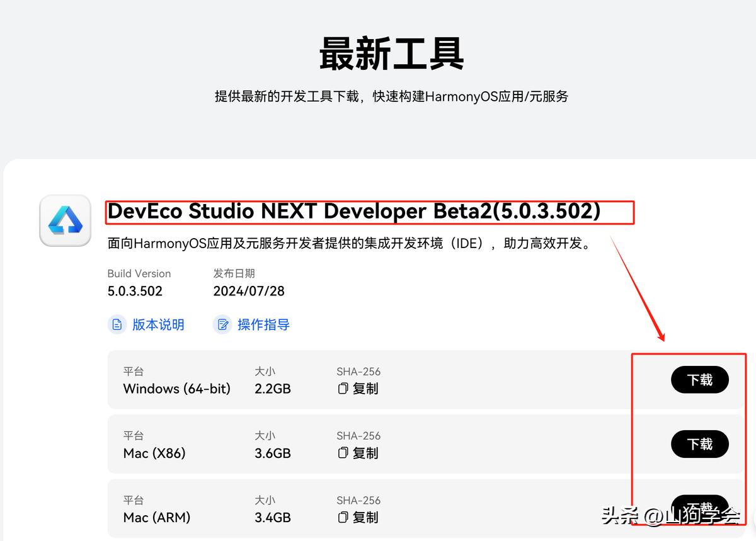Click the Windows (64-bit) platform text
The height and width of the screenshot is (541, 756).
click(x=177, y=389)
